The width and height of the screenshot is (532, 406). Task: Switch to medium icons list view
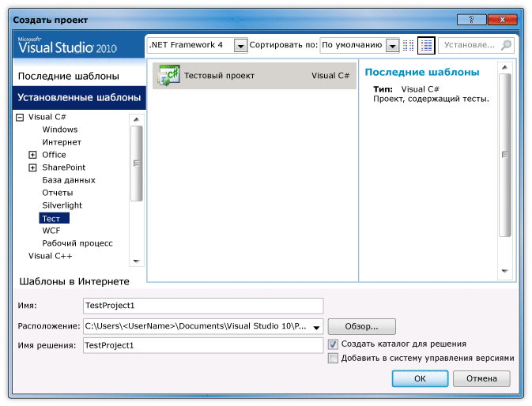(x=426, y=45)
